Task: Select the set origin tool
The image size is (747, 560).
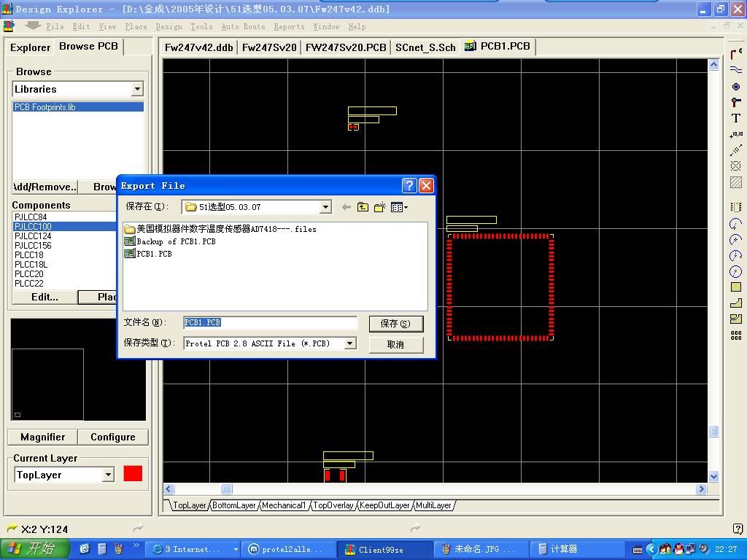Action: click(736, 166)
